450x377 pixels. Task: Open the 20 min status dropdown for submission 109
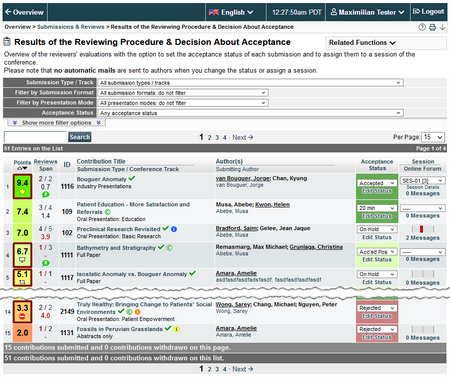pyautogui.click(x=377, y=208)
